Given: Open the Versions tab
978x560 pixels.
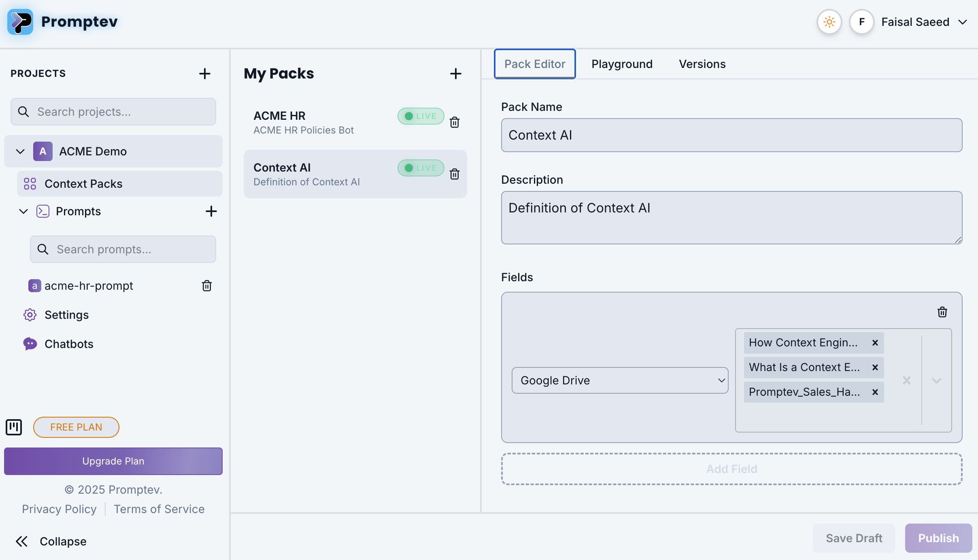Looking at the screenshot, I should point(702,64).
